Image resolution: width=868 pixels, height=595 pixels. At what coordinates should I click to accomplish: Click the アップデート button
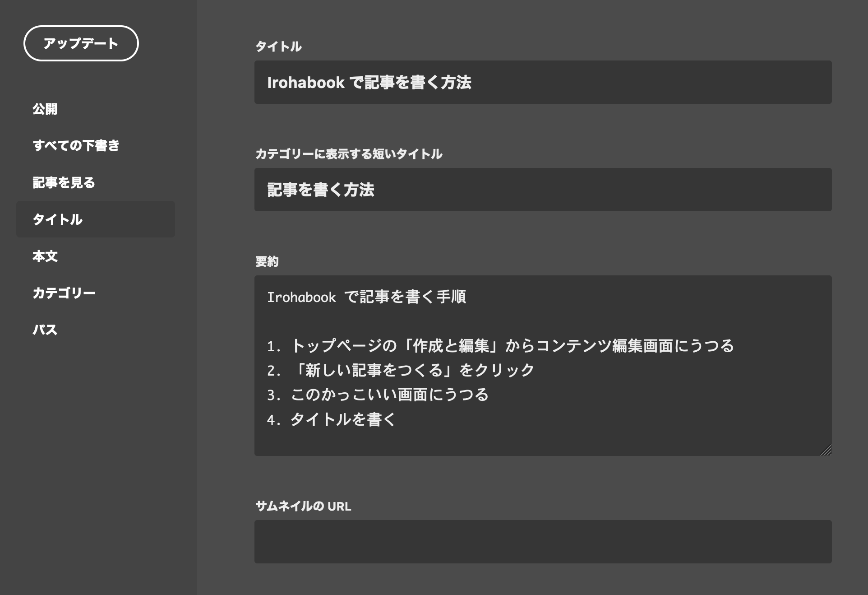pyautogui.click(x=81, y=43)
